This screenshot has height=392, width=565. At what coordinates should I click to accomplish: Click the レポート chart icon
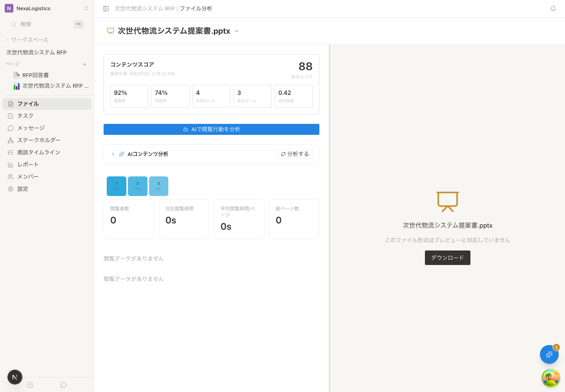coord(11,165)
